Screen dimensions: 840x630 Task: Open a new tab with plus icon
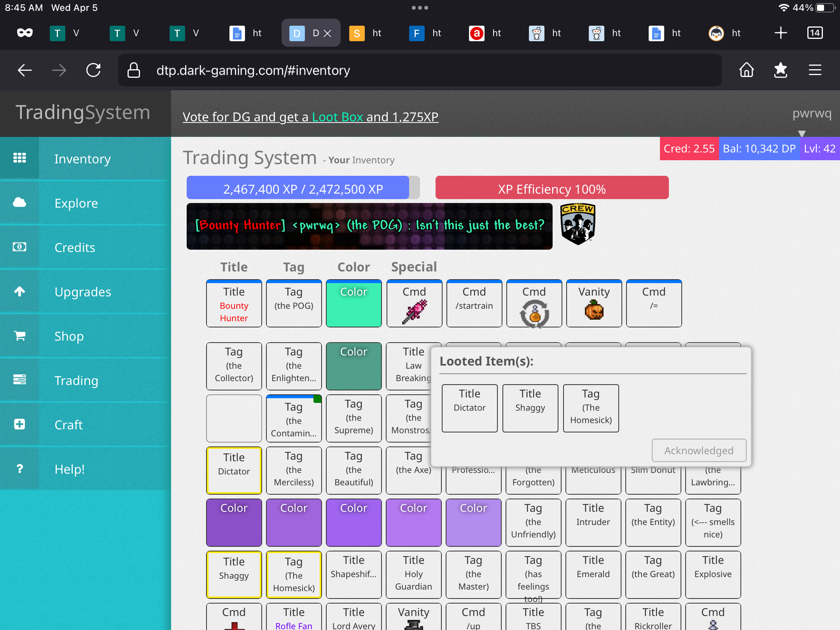[x=780, y=33]
